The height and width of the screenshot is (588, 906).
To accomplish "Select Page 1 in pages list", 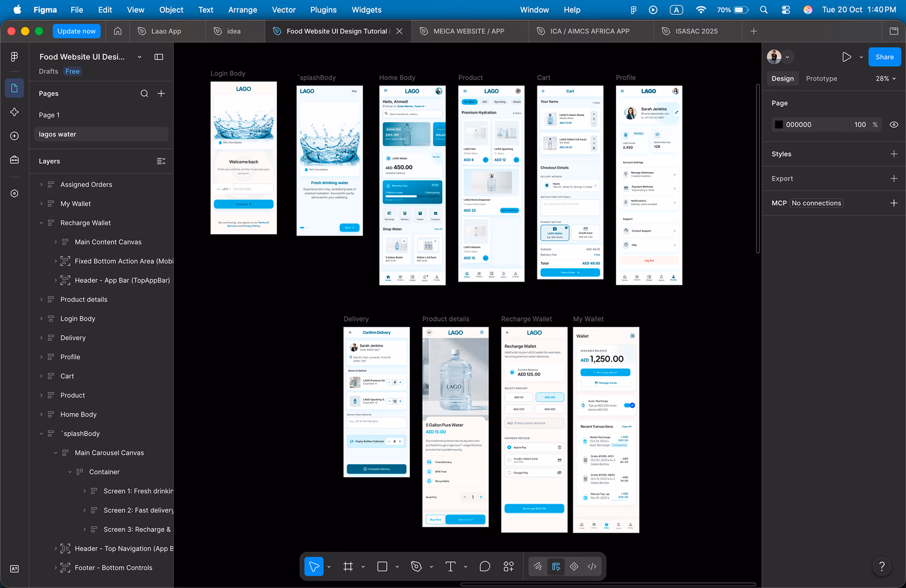I will tap(100, 115).
